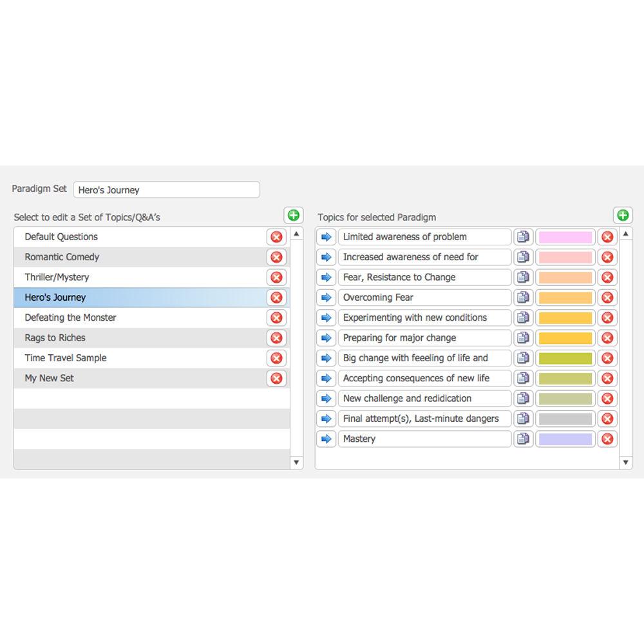Select the Defeating the Monster set
Image resolution: width=644 pixels, height=644 pixels.
tap(139, 317)
